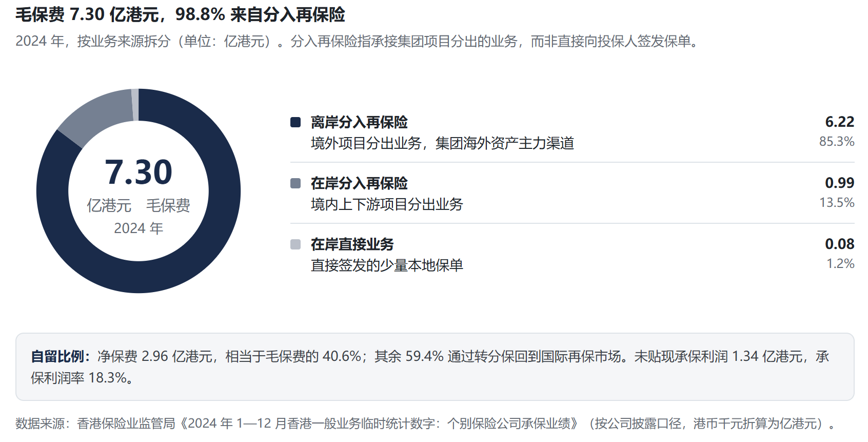Click the light gray 在岸直接业务 legend swatch
The height and width of the screenshot is (442, 868).
[x=295, y=244]
